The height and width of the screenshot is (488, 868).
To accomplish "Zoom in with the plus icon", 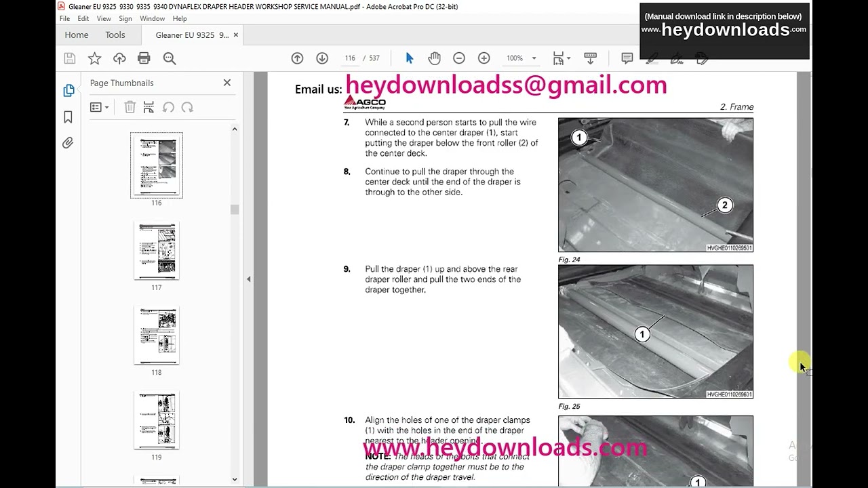I will pyautogui.click(x=484, y=58).
